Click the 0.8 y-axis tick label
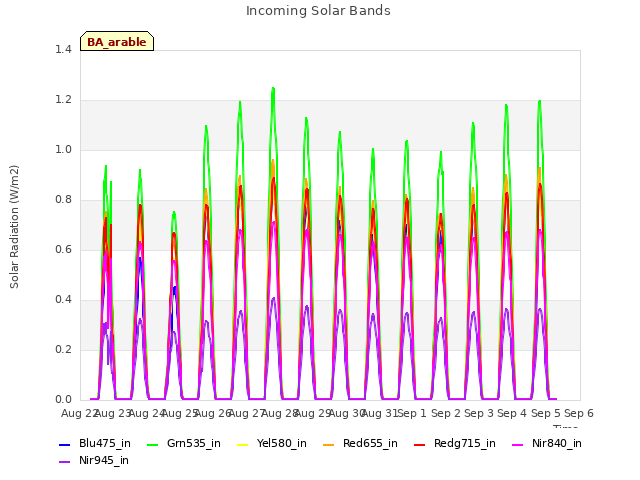This screenshot has height=480, width=640. pos(63,200)
